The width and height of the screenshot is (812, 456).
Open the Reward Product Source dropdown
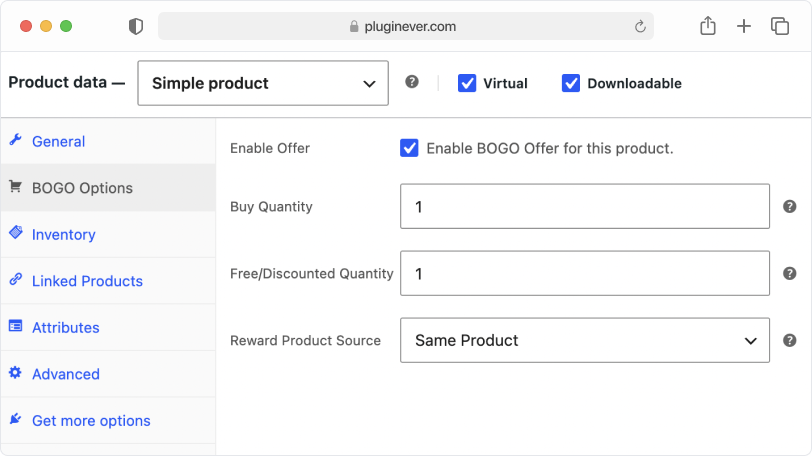pos(585,340)
